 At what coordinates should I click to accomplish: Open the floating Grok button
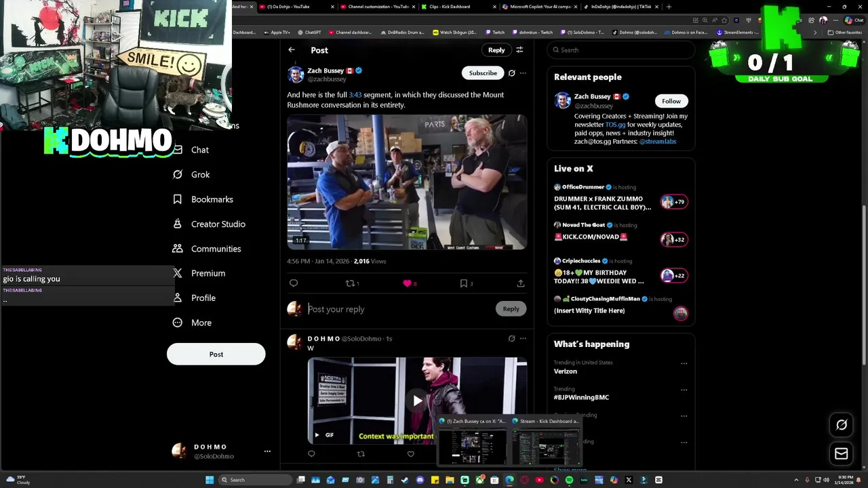[842, 425]
